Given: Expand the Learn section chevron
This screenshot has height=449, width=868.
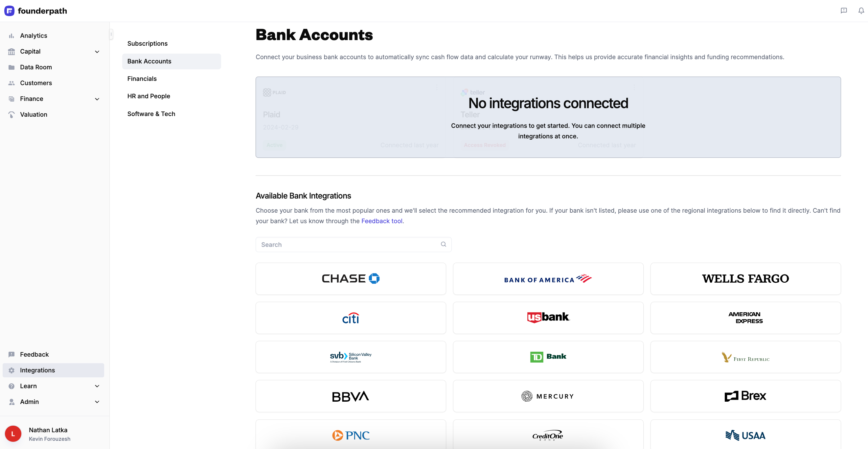Looking at the screenshot, I should [x=97, y=386].
